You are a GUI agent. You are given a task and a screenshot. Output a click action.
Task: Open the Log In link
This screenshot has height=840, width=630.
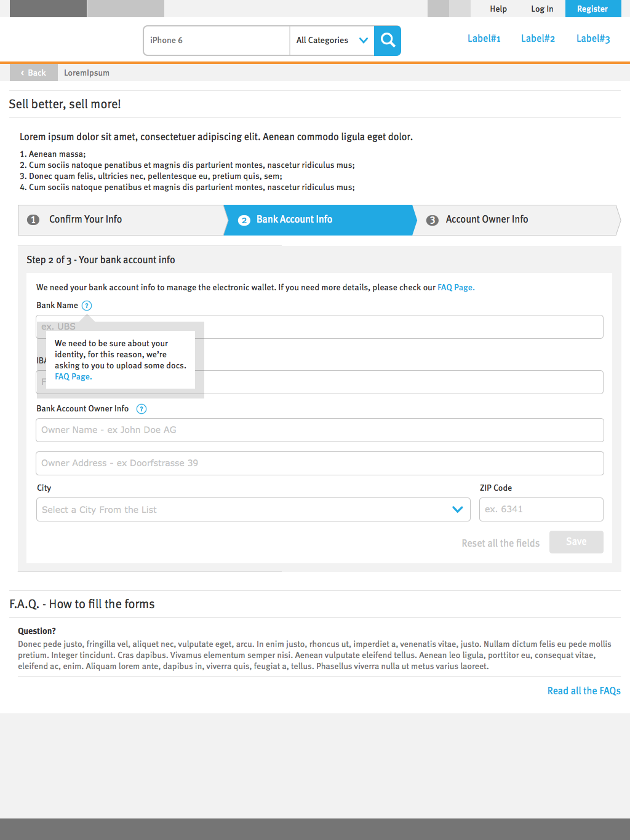coord(542,9)
